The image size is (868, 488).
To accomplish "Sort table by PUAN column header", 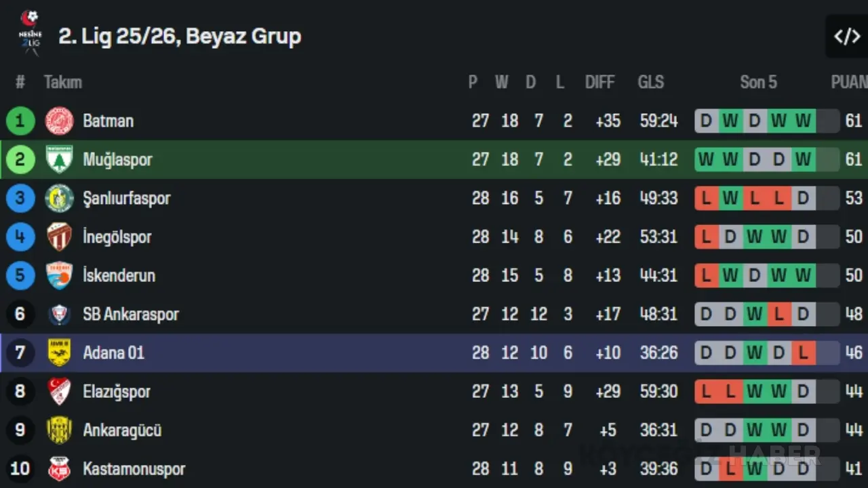I will click(849, 82).
